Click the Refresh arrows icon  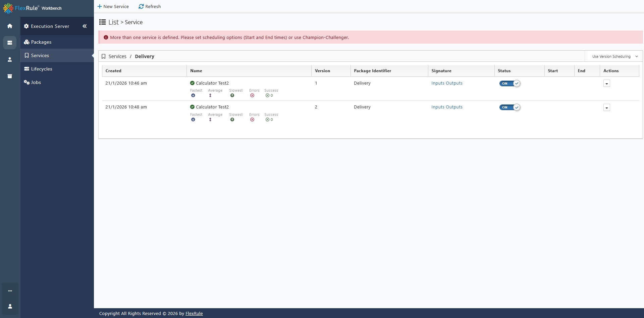coord(141,6)
